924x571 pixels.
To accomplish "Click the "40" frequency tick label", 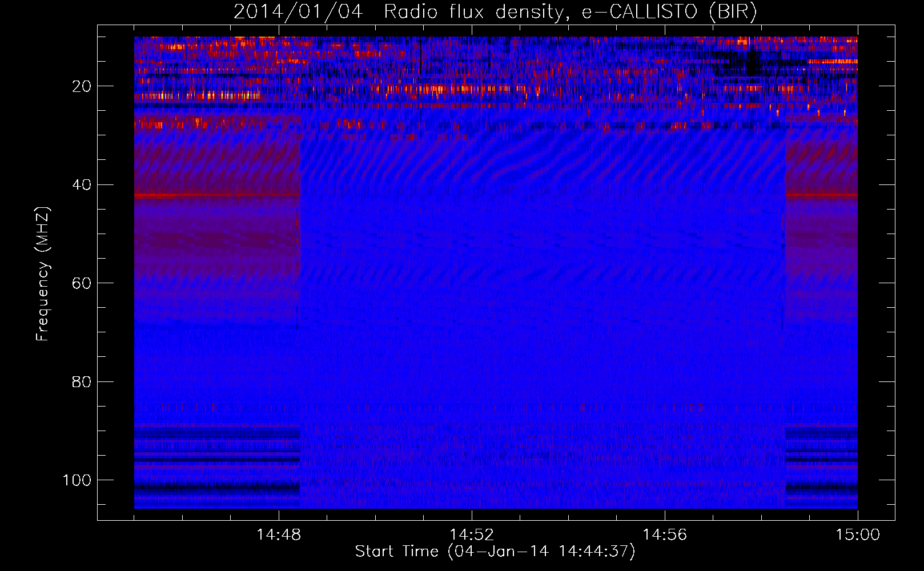I will pos(82,185).
